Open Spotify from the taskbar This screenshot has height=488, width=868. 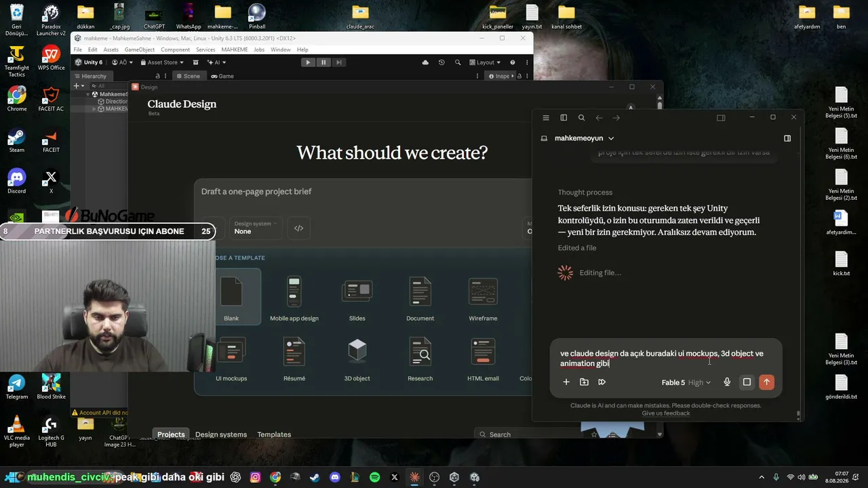coord(375,477)
